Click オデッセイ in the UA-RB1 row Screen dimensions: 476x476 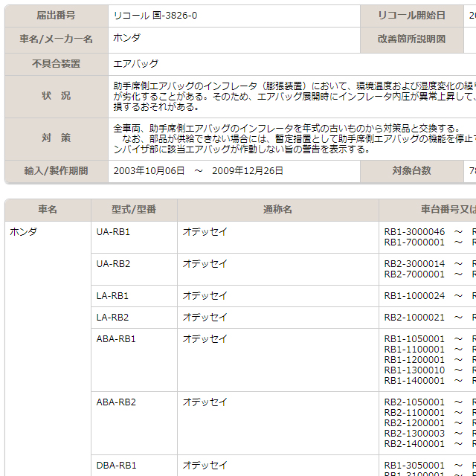click(205, 232)
